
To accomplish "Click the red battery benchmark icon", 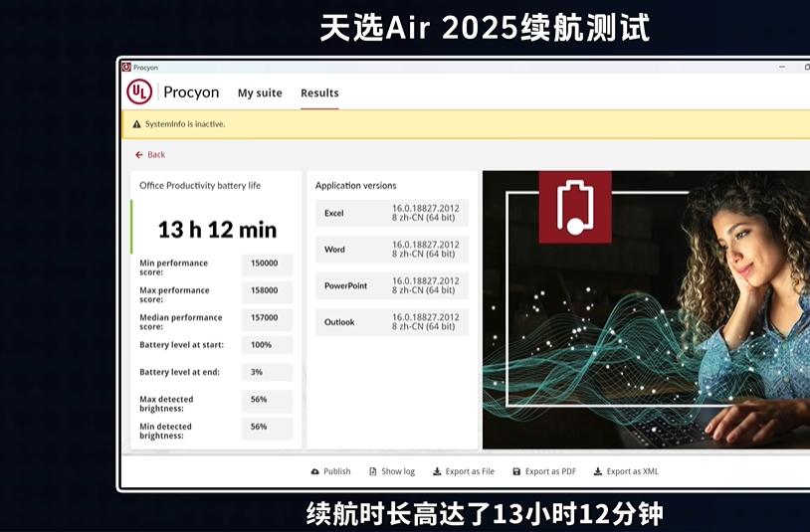I will 575,208.
